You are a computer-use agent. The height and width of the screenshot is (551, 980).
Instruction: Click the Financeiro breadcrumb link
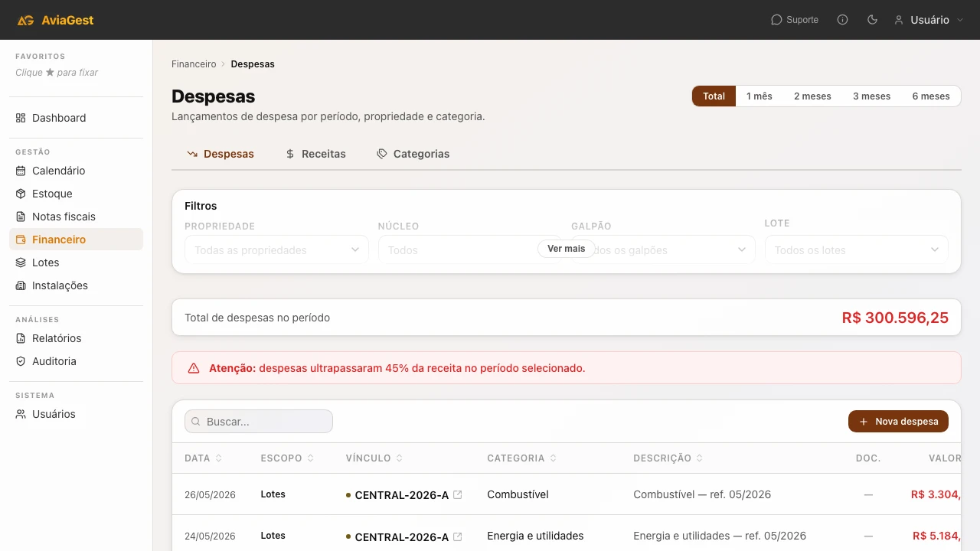(194, 64)
